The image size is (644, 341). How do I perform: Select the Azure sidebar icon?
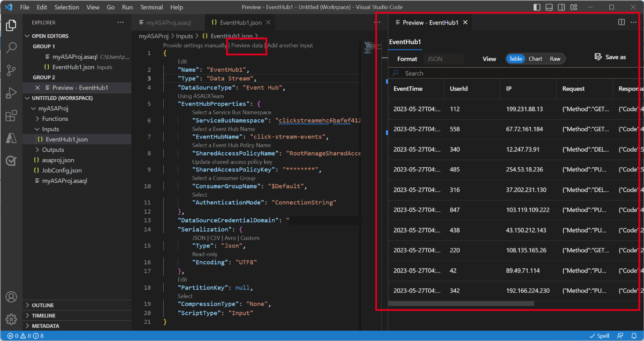click(11, 138)
